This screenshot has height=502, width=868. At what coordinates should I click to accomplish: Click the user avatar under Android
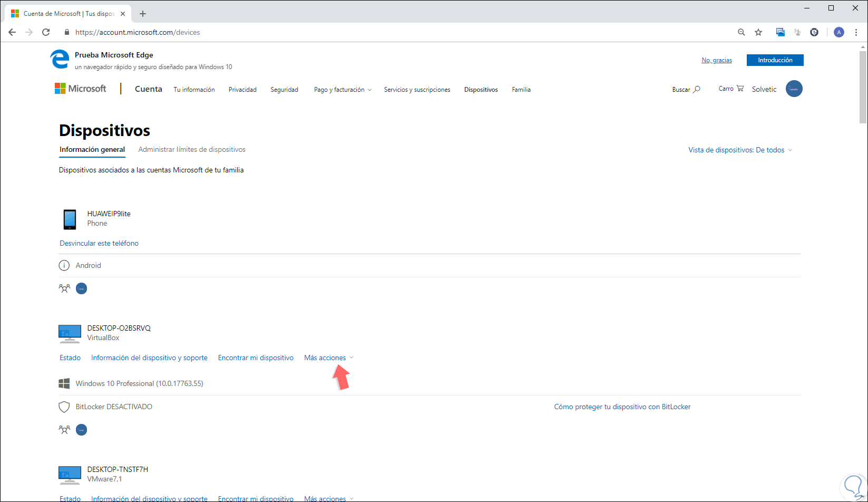pyautogui.click(x=82, y=288)
